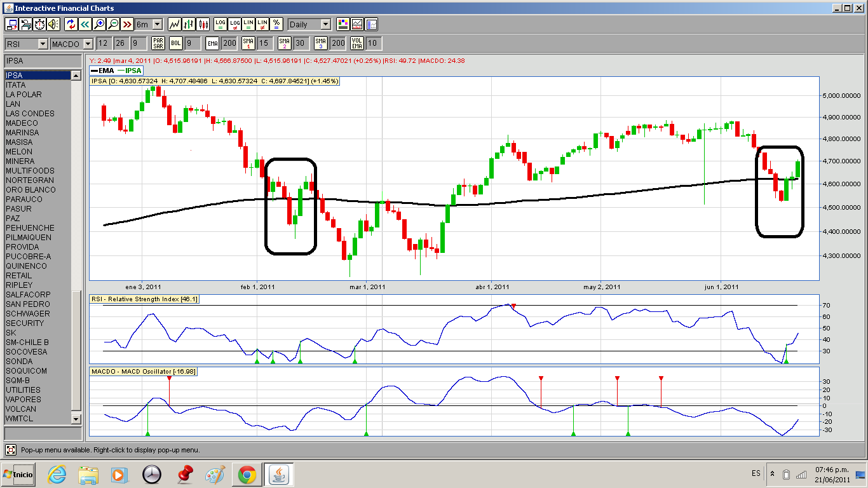Click the ES language indicator
868x488 pixels.
pos(756,474)
